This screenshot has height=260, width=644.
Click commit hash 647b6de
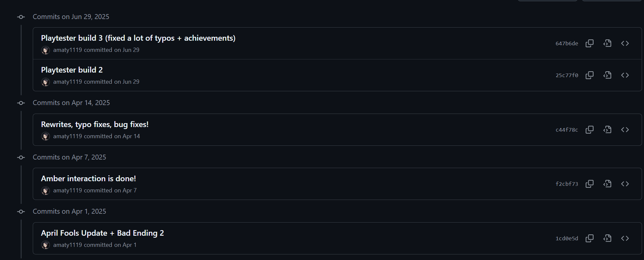tap(567, 43)
